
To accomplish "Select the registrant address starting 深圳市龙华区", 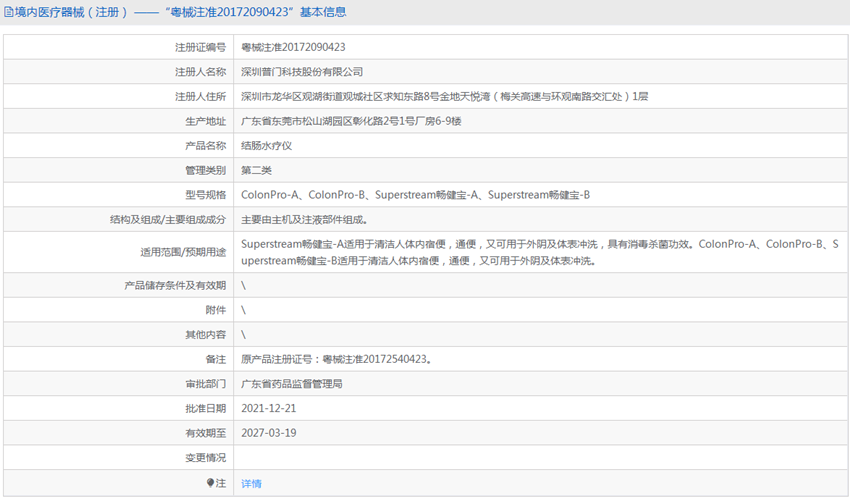I will [x=445, y=96].
